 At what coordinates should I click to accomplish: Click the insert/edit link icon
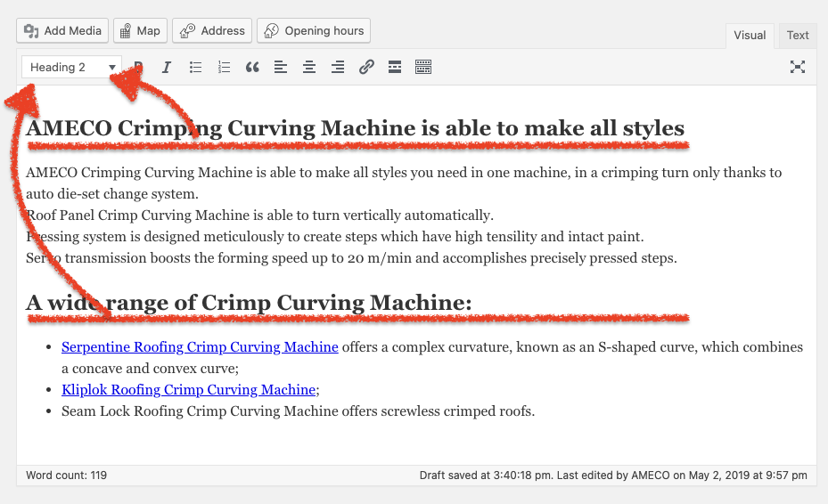click(366, 68)
